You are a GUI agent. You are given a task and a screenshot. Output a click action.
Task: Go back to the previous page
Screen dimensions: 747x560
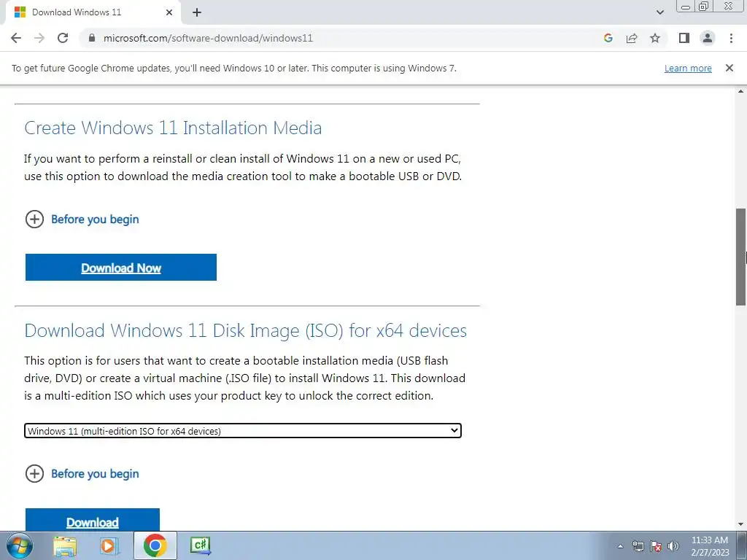16,38
